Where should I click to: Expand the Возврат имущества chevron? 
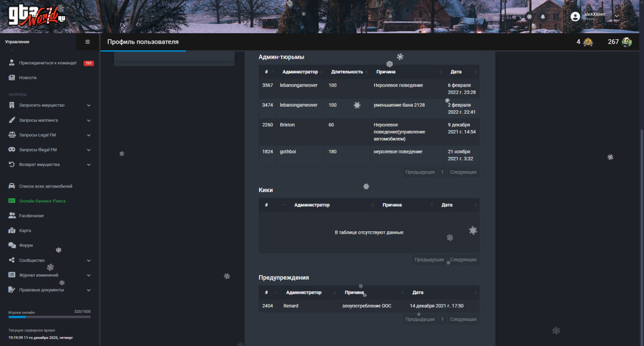[89, 164]
